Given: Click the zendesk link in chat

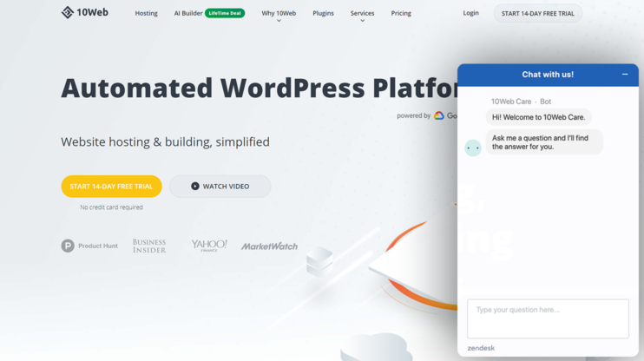Looking at the screenshot, I should pyautogui.click(x=481, y=348).
